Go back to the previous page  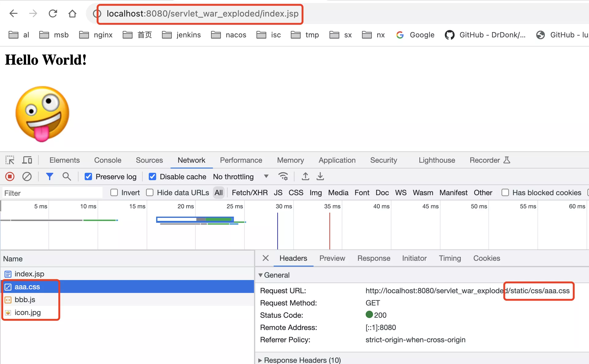pyautogui.click(x=13, y=13)
